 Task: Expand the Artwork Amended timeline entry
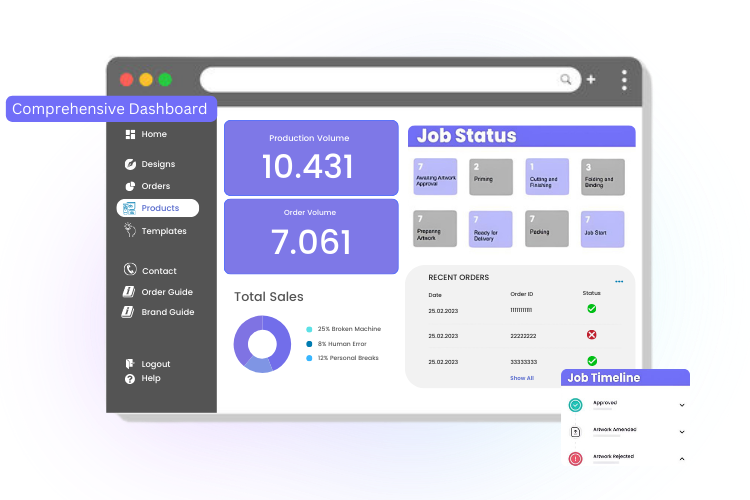pyautogui.click(x=682, y=432)
